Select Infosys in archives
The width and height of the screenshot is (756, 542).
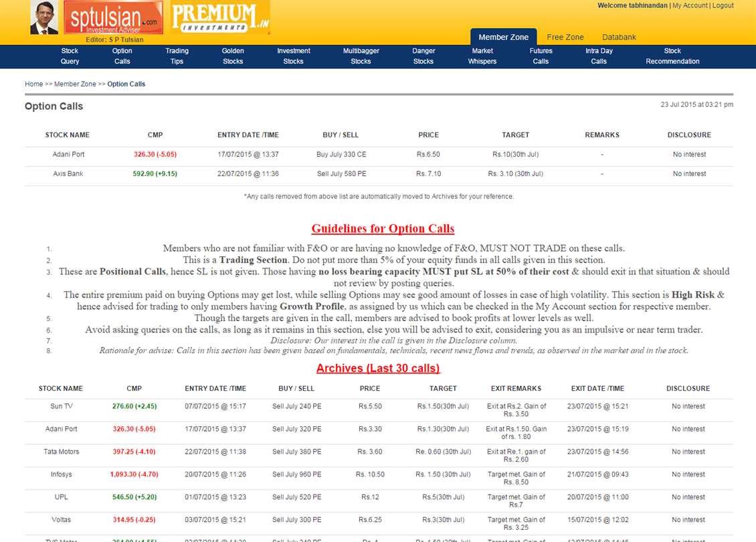coord(62,474)
